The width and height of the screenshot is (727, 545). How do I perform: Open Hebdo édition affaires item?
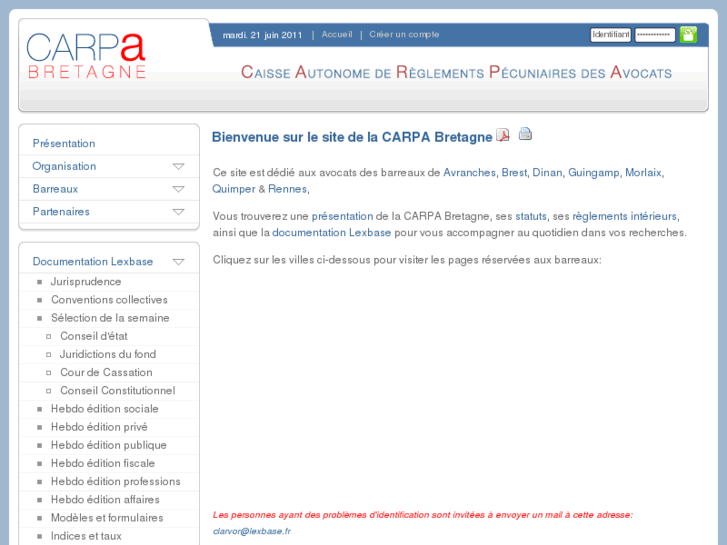[x=105, y=500]
